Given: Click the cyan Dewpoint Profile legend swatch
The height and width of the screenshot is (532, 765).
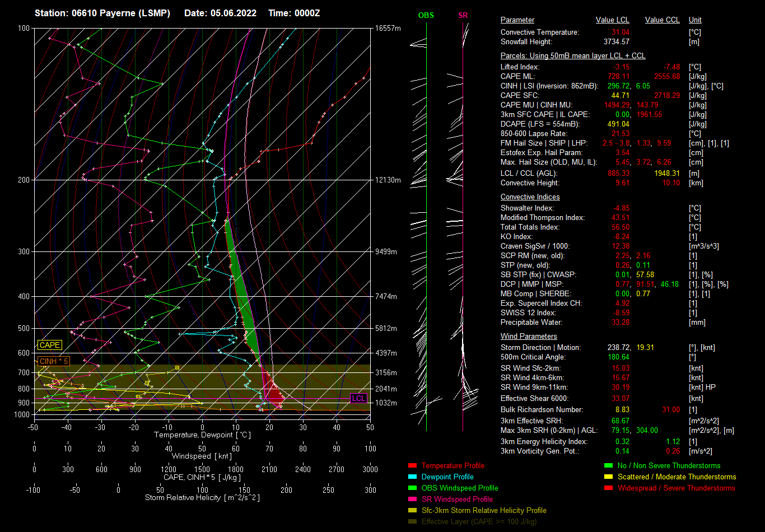Looking at the screenshot, I should (x=413, y=477).
